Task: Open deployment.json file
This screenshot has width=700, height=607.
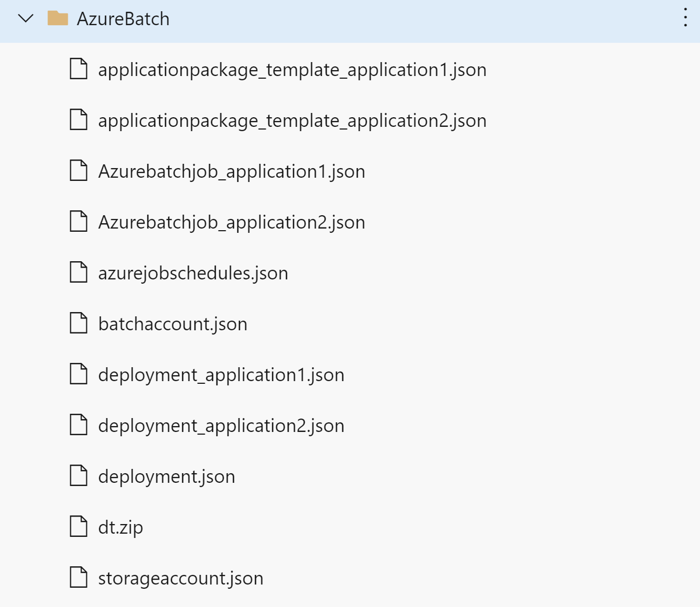Action: pos(167,476)
